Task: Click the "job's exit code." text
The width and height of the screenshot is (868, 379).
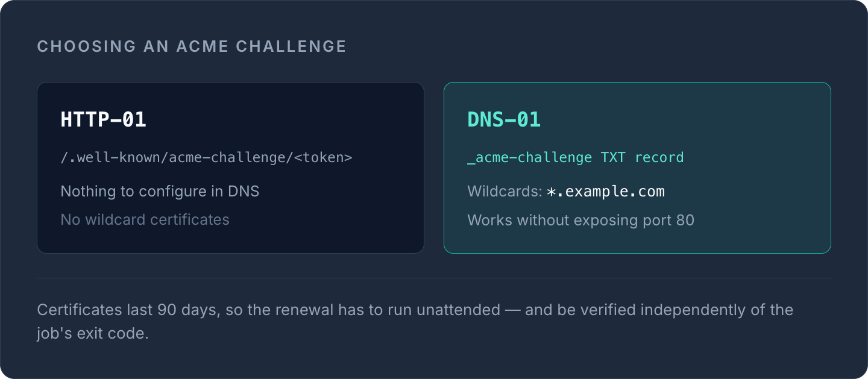Action: pos(93,333)
